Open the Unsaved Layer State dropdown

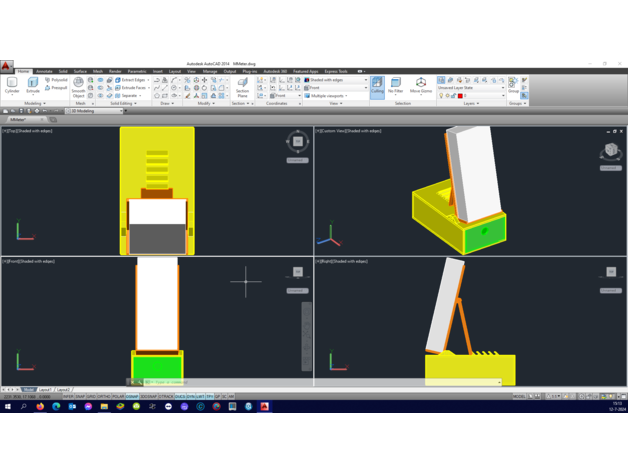click(471, 88)
